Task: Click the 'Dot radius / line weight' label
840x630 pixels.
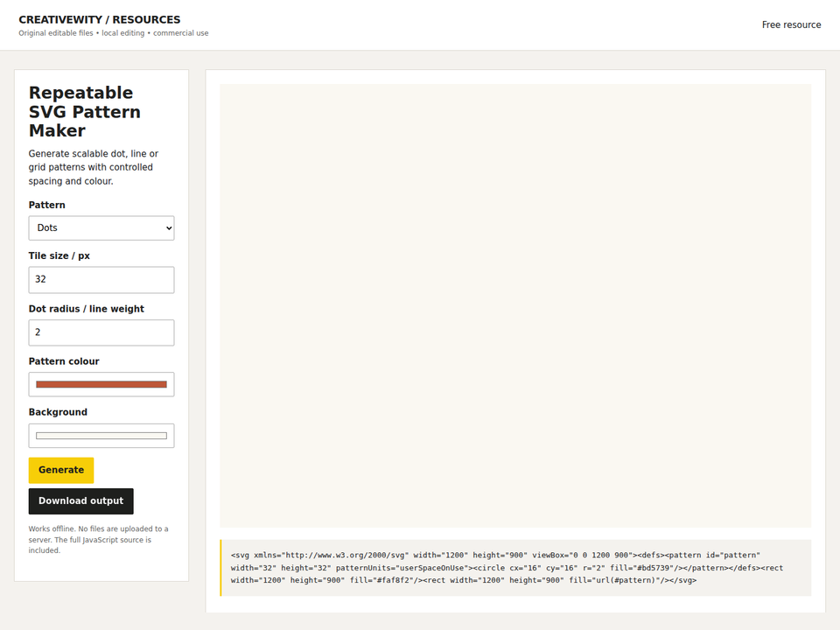Action: click(87, 309)
